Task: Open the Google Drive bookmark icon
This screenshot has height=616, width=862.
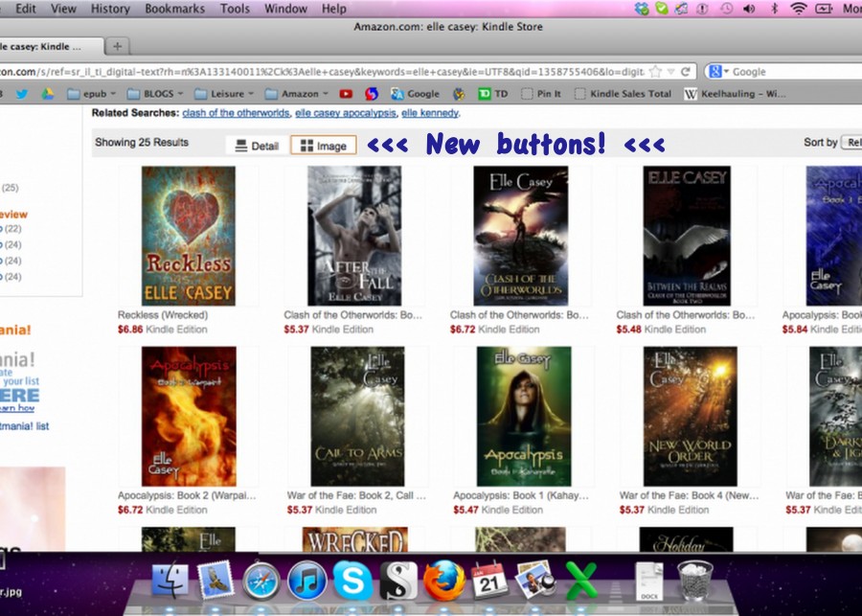Action: 48,94
